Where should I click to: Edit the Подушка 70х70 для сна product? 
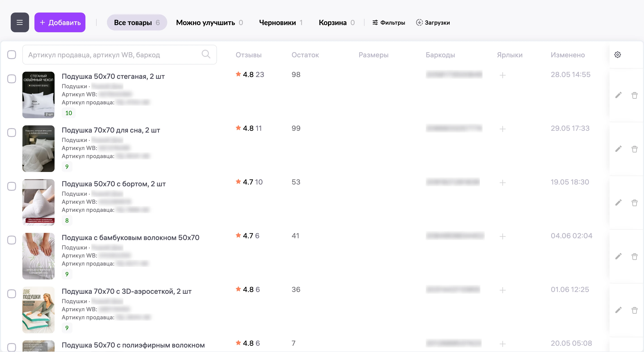(x=618, y=149)
